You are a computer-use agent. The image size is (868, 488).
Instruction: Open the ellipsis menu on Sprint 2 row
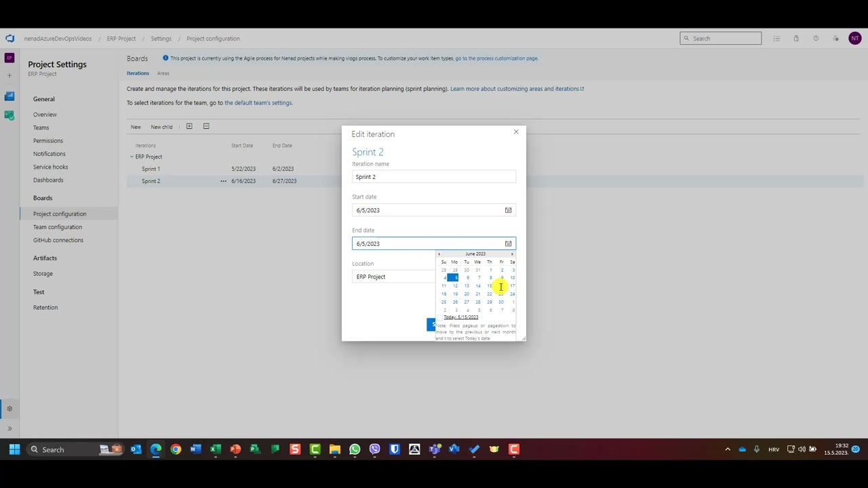(x=223, y=181)
